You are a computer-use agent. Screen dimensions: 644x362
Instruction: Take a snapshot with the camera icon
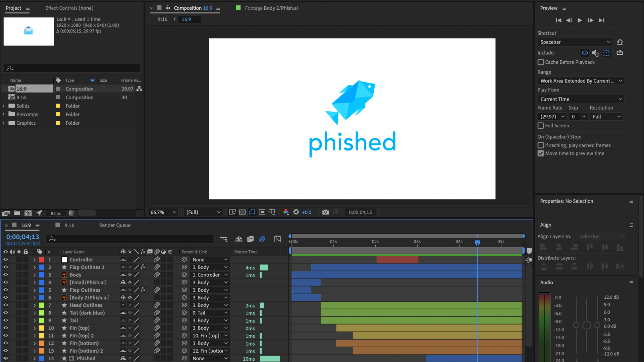coord(325,212)
